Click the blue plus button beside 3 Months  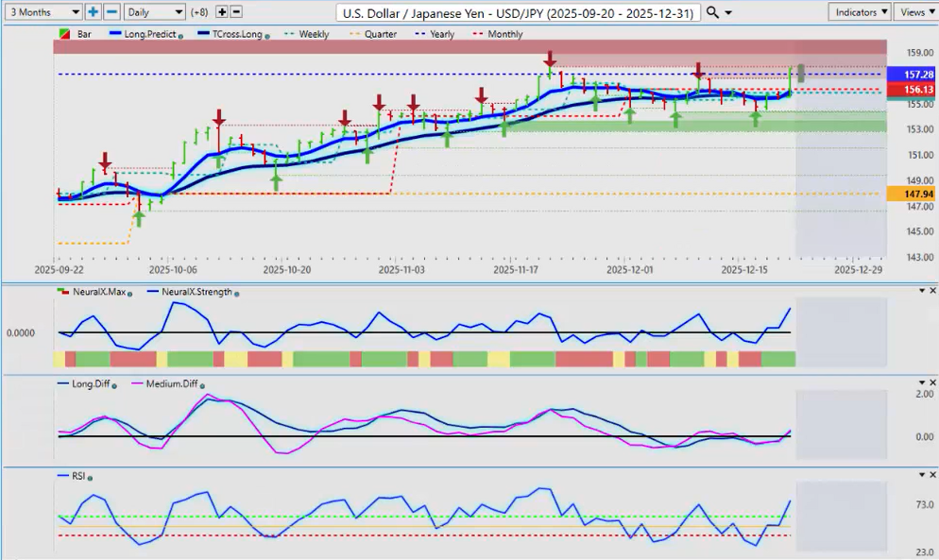click(94, 12)
